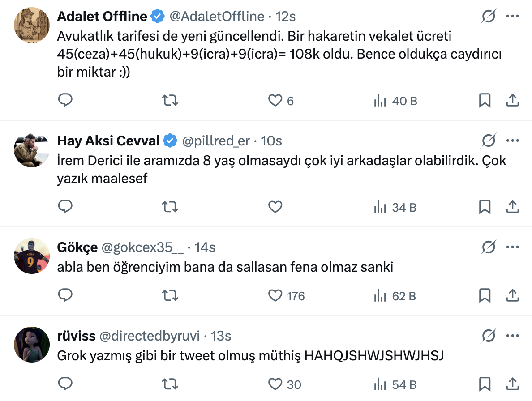
Task: Bookmark rüviss's tweet mentioning Grok
Action: tap(484, 384)
